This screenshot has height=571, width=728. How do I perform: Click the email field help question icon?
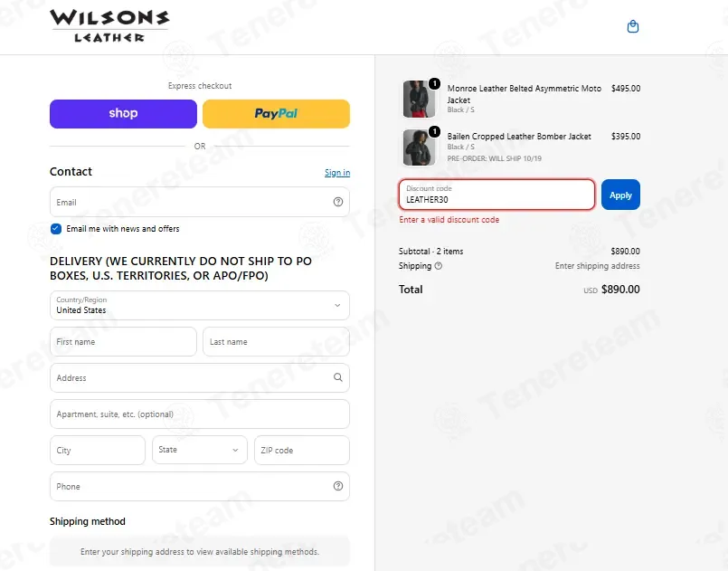[338, 202]
